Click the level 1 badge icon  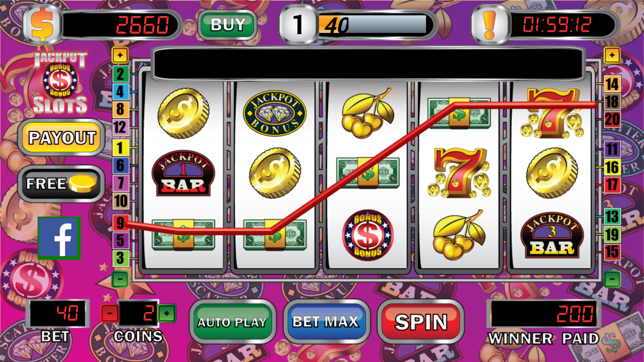(298, 25)
